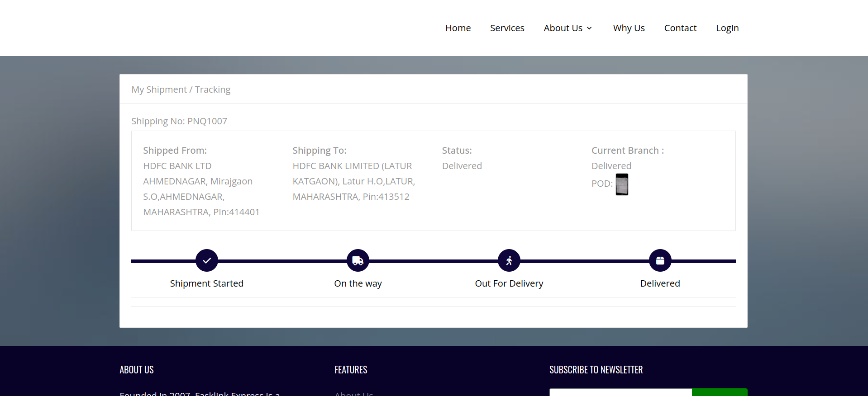Click the SUBSCRIBE TO NEWSLETTER heading

click(596, 370)
